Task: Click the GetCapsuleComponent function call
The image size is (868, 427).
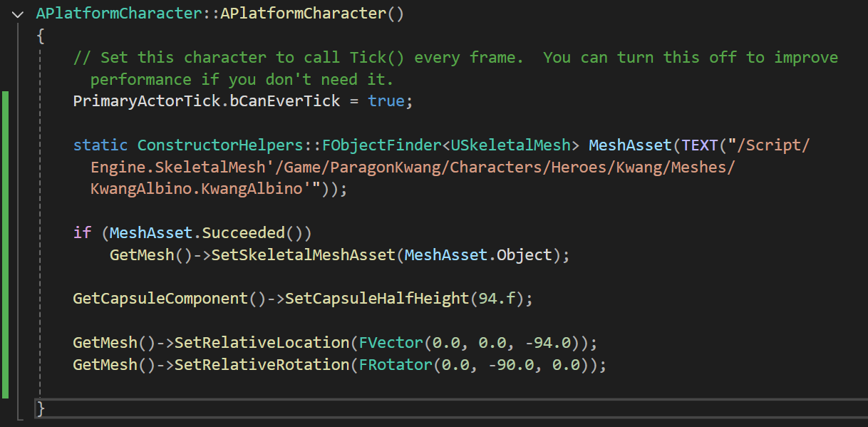Action: coord(160,299)
